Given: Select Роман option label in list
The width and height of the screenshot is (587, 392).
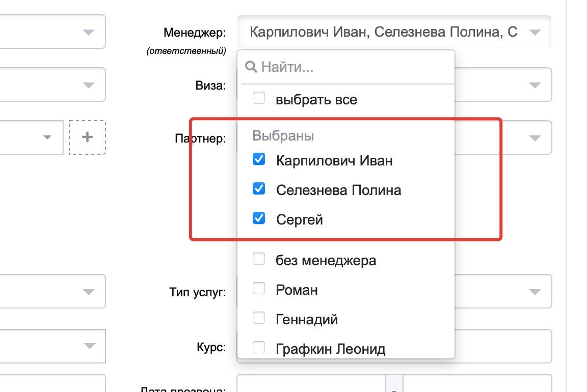Looking at the screenshot, I should pos(297,290).
